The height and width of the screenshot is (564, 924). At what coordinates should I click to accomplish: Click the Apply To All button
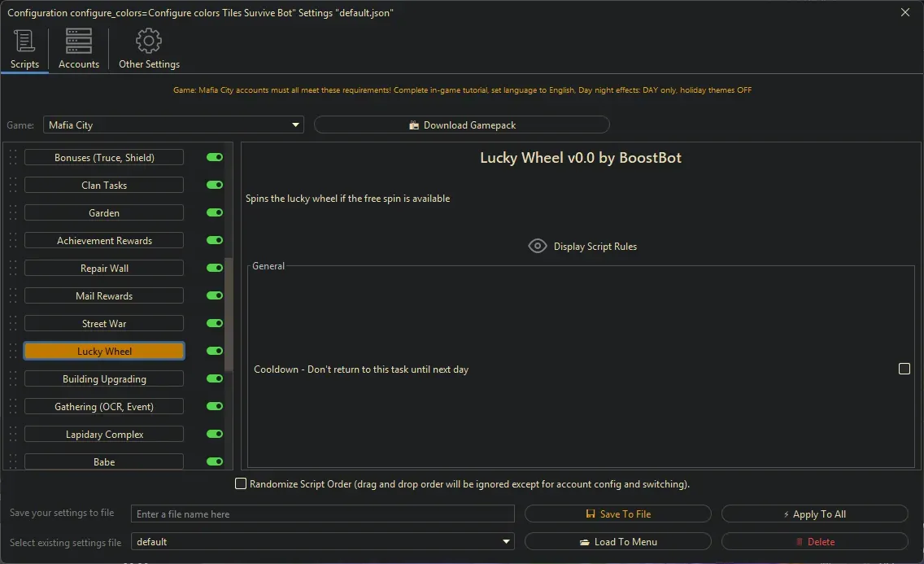[814, 514]
